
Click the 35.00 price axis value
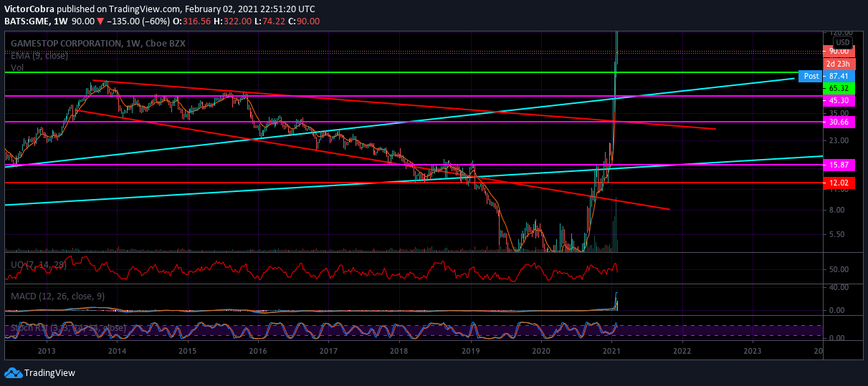tap(839, 113)
